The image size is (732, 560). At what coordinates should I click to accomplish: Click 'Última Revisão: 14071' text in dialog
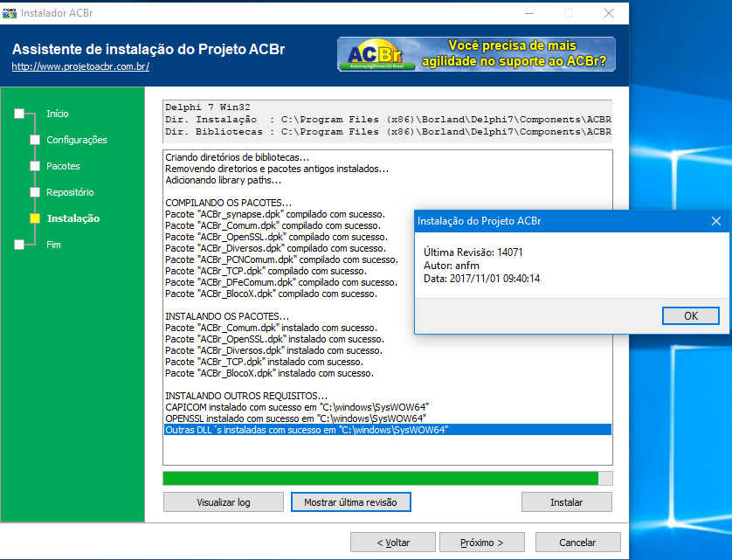pyautogui.click(x=473, y=252)
